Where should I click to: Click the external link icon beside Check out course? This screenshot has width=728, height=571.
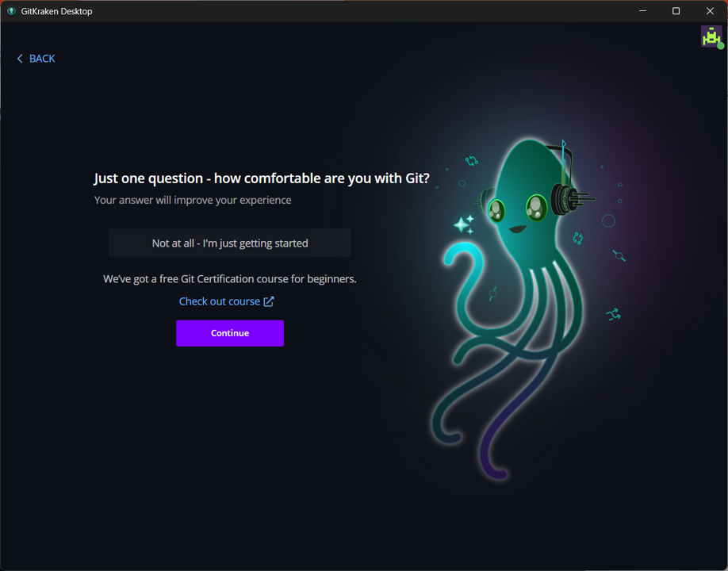coord(269,301)
